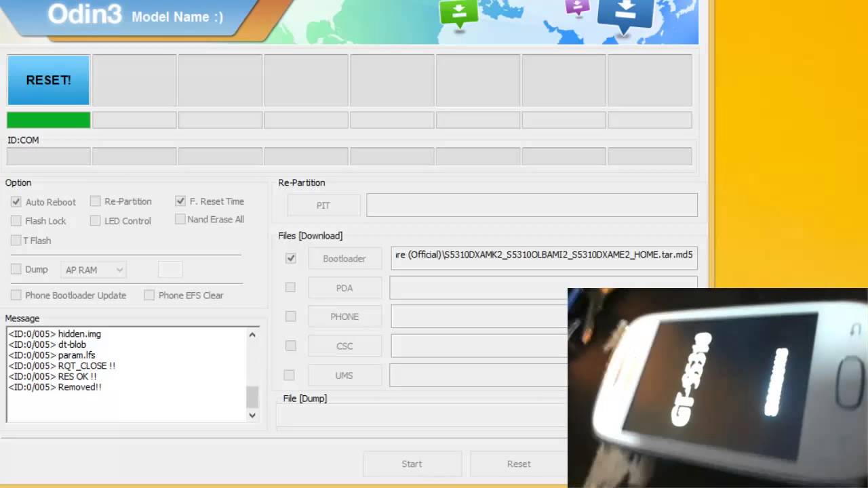Click the Bootloader file button

[344, 258]
